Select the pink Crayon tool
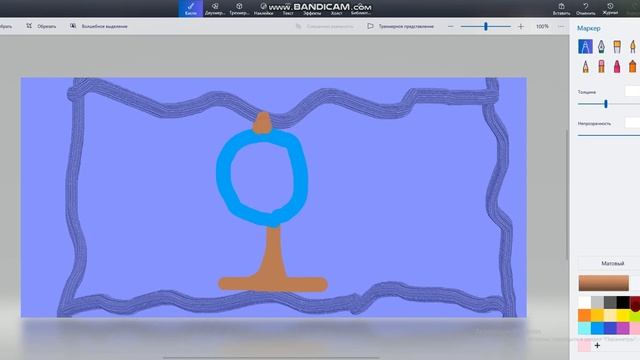This screenshot has width=640, height=360. coord(617,66)
